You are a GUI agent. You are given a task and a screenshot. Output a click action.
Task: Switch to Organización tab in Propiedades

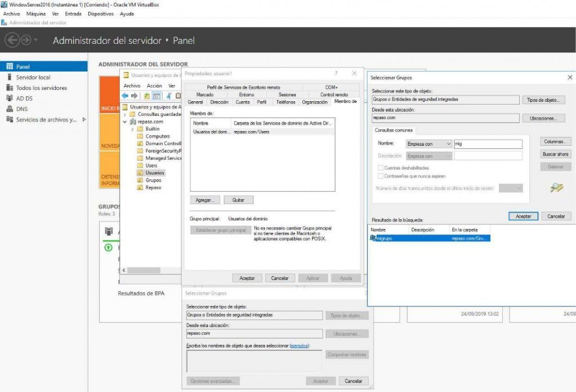(314, 102)
